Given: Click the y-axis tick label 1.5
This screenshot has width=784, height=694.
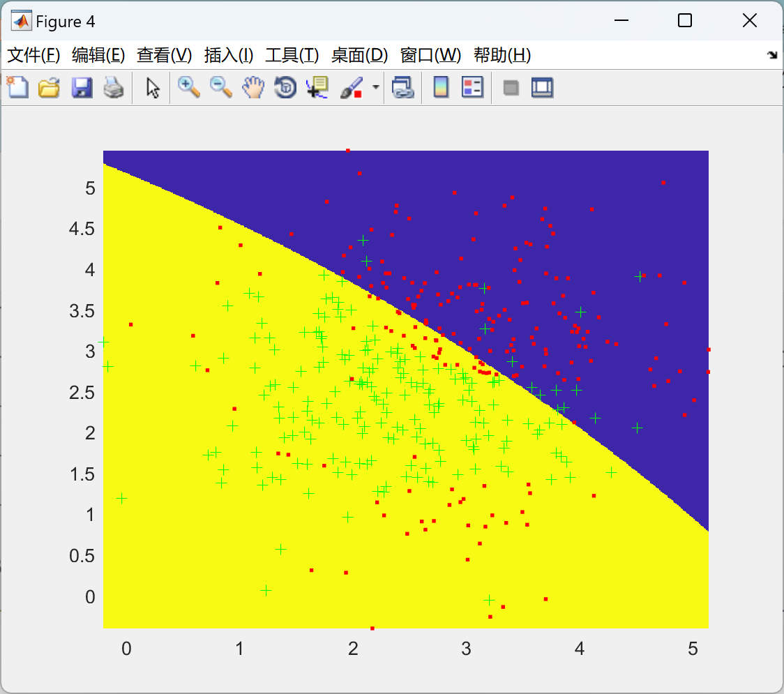Looking at the screenshot, I should point(82,474).
